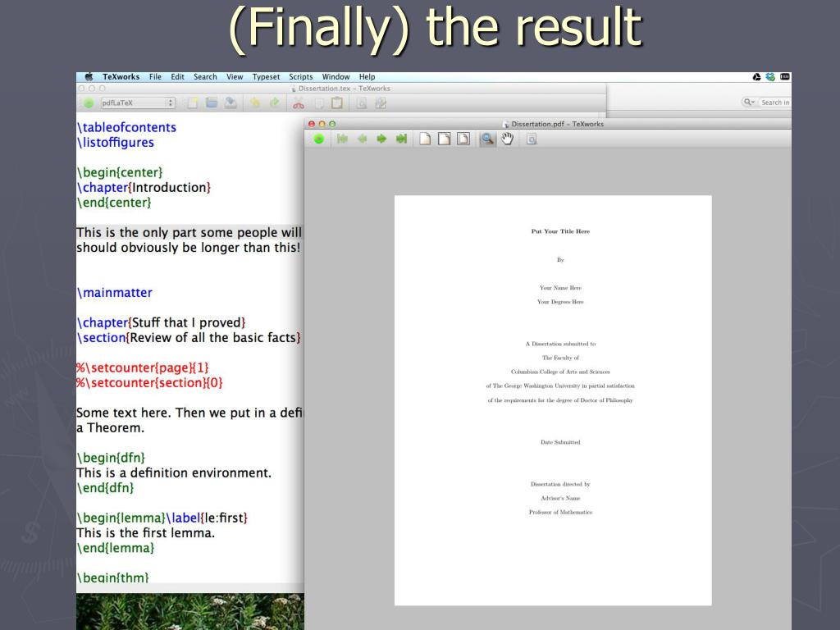Screen dimensions: 840x630
Task: Click the search magnifier dropdown at top right
Action: [x=749, y=102]
